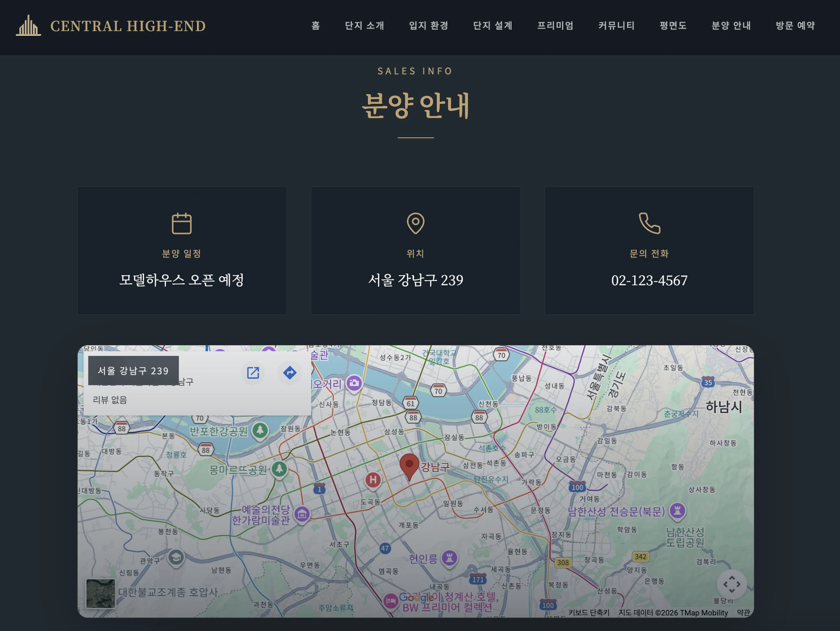Open the 커뮤니티 navigation item
The width and height of the screenshot is (840, 631).
(617, 26)
